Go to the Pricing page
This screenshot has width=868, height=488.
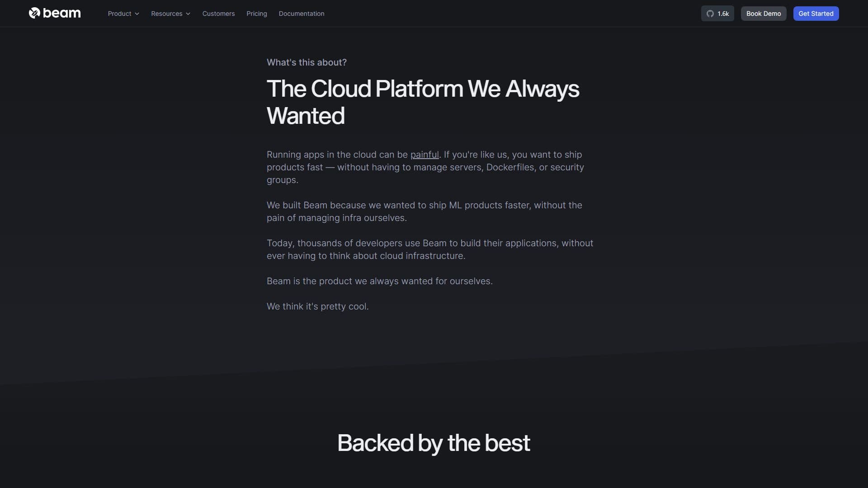(257, 14)
